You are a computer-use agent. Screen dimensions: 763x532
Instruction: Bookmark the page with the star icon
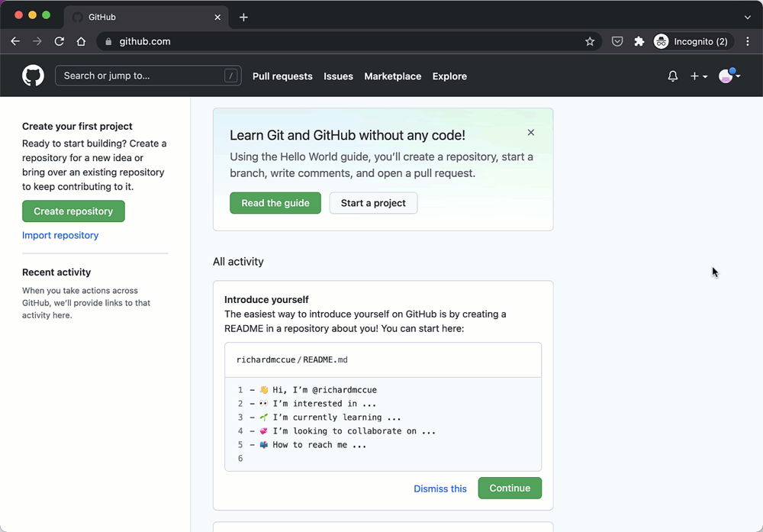tap(590, 41)
